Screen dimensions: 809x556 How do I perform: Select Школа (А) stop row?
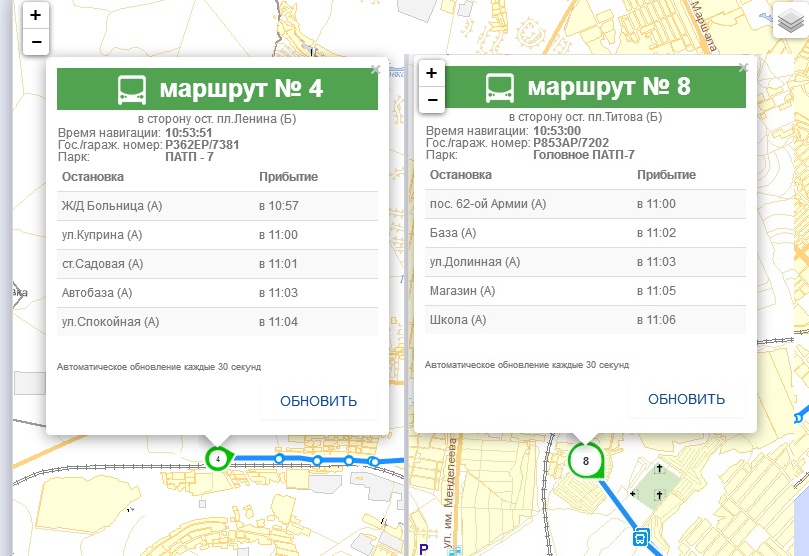pos(585,320)
